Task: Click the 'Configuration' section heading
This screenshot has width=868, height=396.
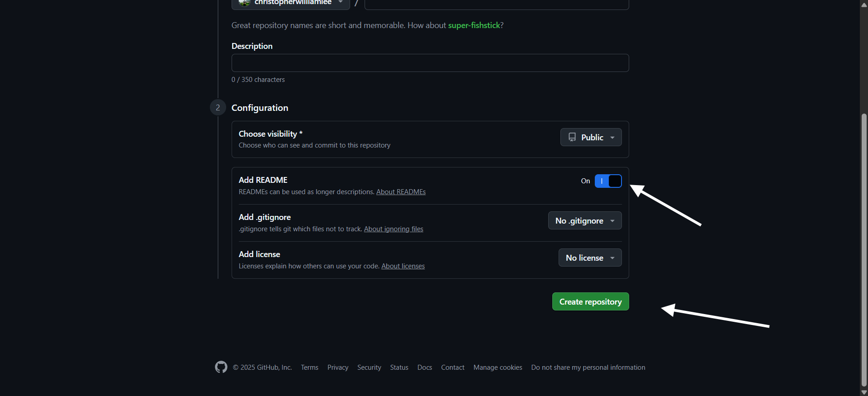Action: point(260,108)
